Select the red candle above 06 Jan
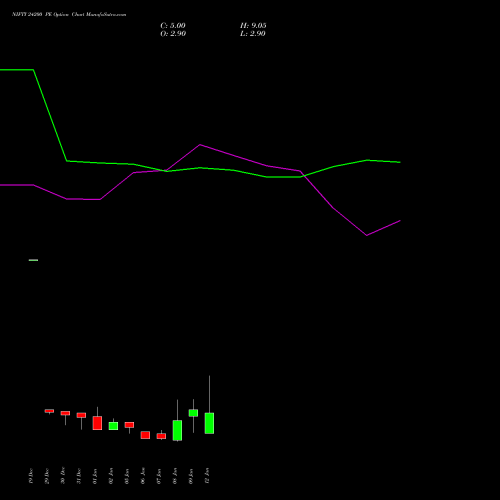This screenshot has height=500, width=500. coord(145,435)
